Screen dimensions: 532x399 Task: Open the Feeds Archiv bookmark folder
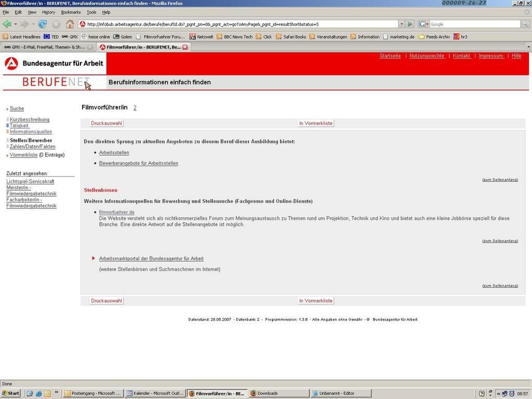point(434,37)
